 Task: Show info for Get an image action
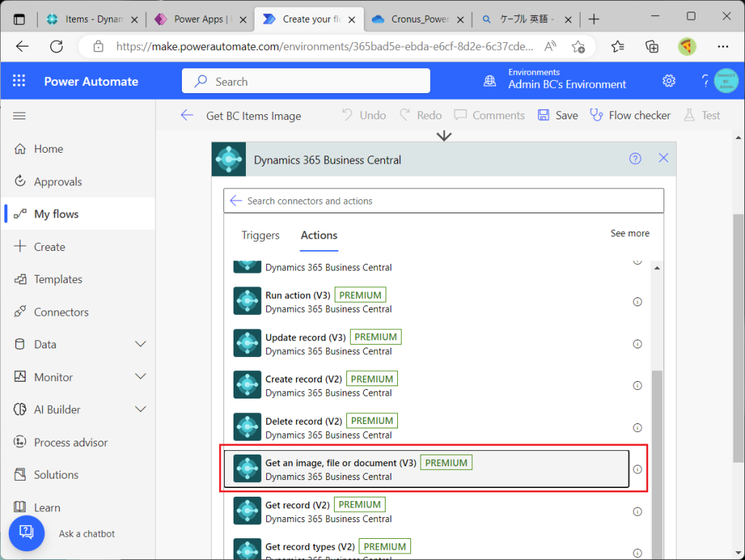(x=637, y=470)
